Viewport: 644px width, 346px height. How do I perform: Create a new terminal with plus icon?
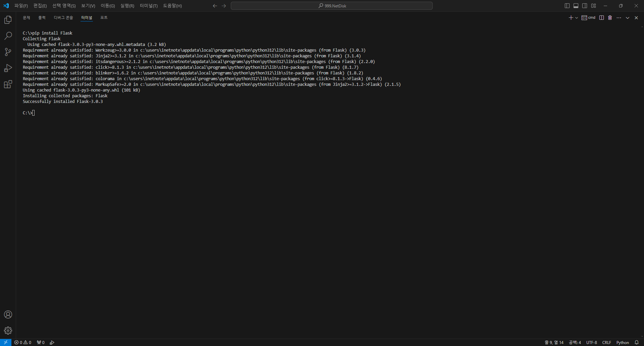[x=571, y=18]
